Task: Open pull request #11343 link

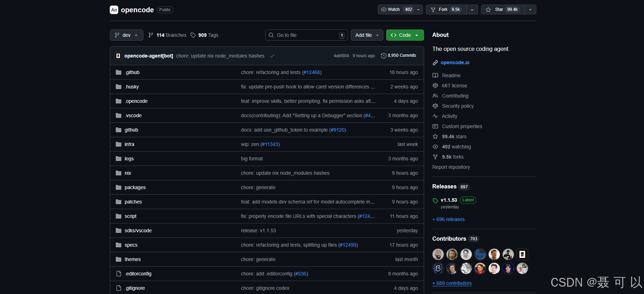Action: (270, 144)
